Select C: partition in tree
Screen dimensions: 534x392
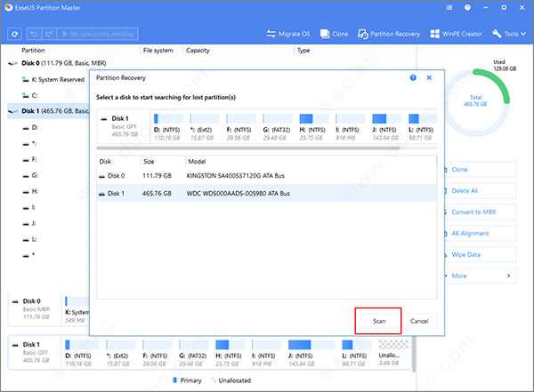(x=30, y=96)
